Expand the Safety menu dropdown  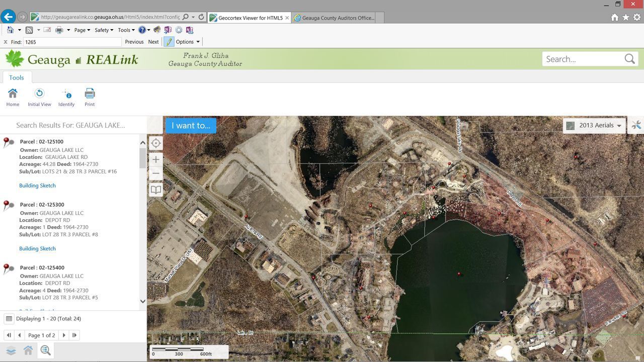pos(104,30)
